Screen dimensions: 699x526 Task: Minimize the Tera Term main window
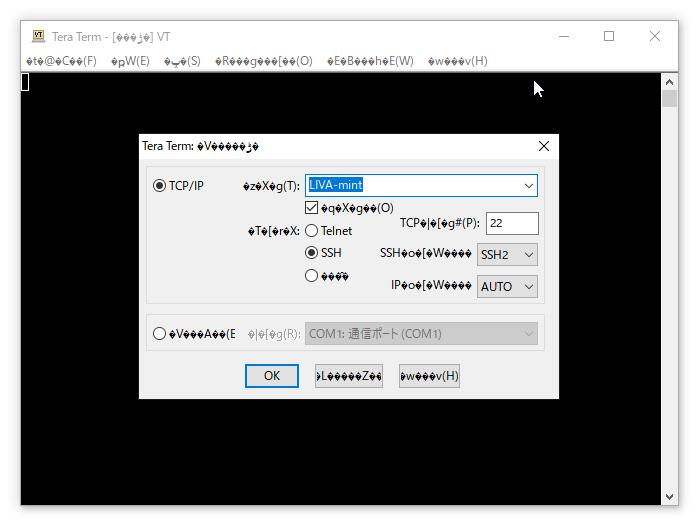click(x=564, y=36)
